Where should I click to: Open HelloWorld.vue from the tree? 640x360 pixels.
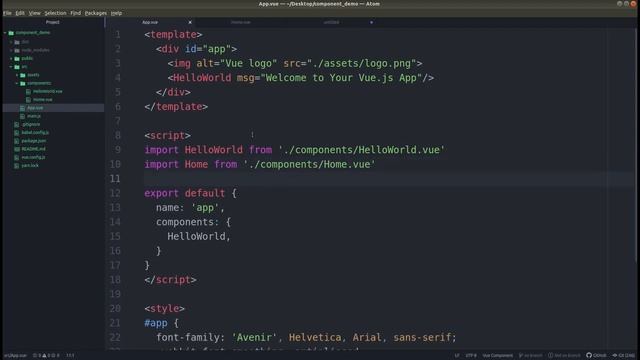48,91
